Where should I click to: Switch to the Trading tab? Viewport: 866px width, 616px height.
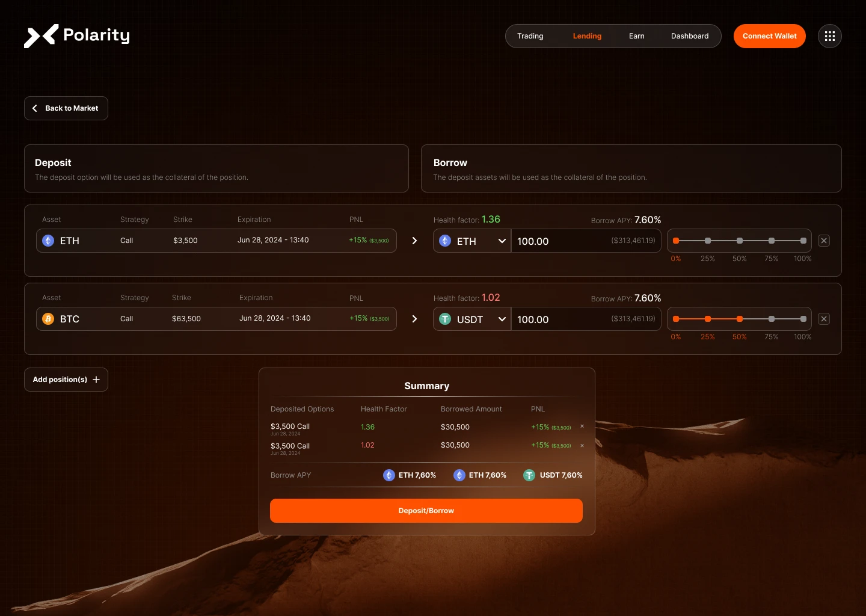(530, 36)
